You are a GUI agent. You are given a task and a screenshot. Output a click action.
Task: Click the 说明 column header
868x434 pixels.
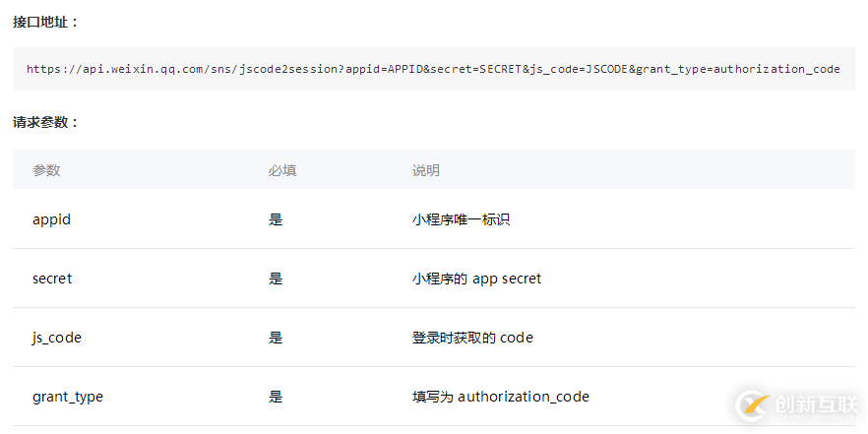click(426, 170)
